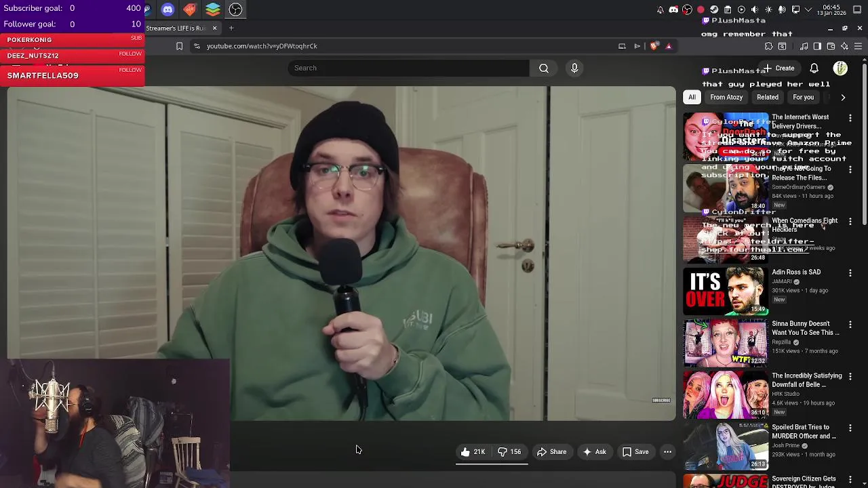Screen dimensions: 868x488
Task: Select the Streamer's LIFE is Ruined tab
Action: coord(176,28)
